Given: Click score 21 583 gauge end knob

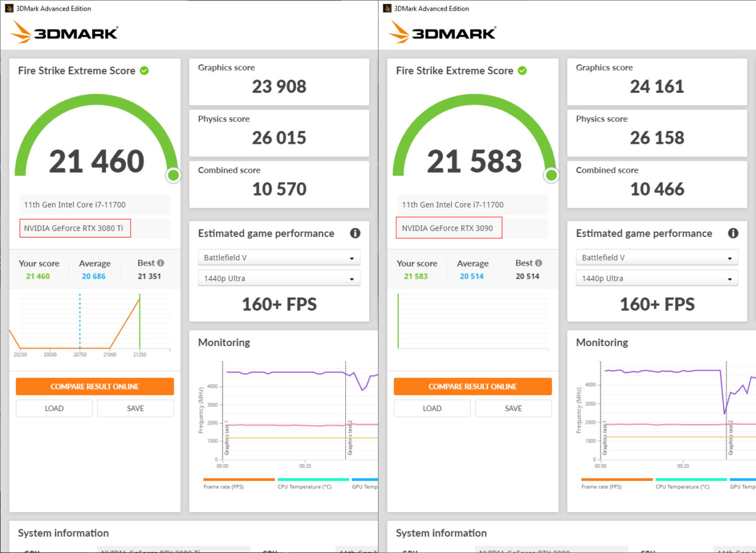Looking at the screenshot, I should click(x=551, y=175).
